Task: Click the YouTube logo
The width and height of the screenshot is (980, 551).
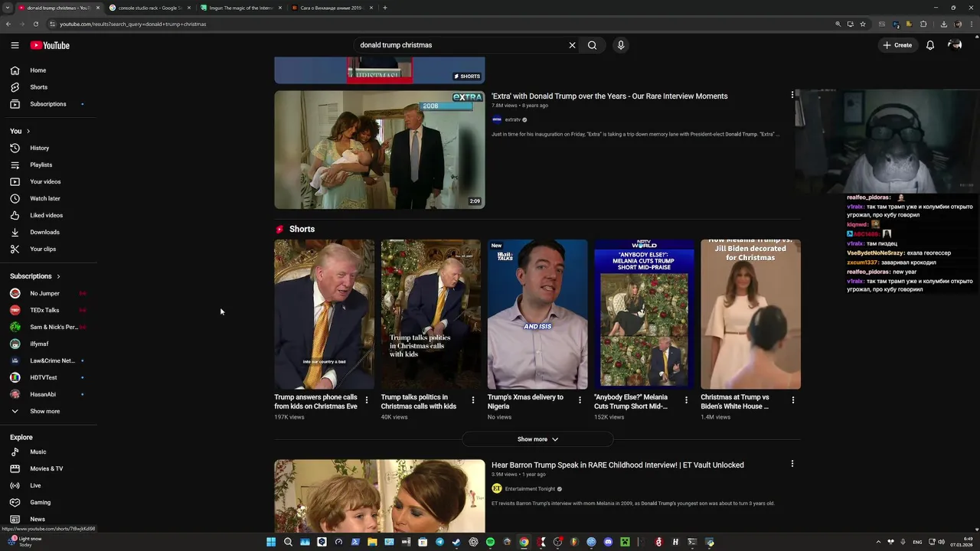Action: point(50,45)
